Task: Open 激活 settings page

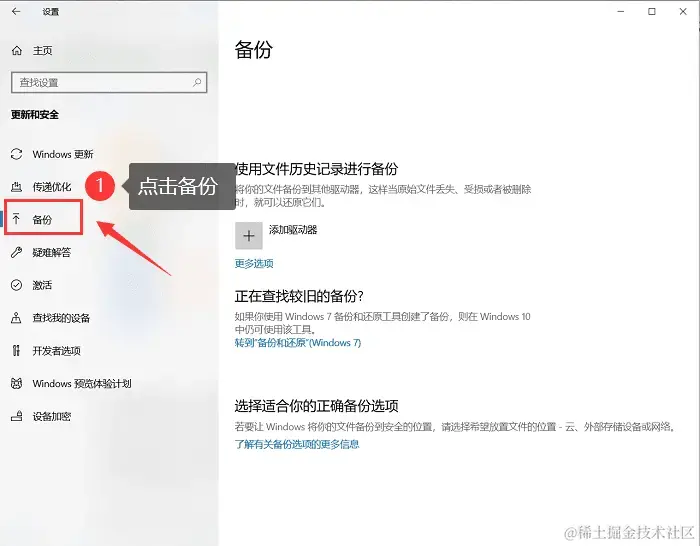Action: (42, 285)
